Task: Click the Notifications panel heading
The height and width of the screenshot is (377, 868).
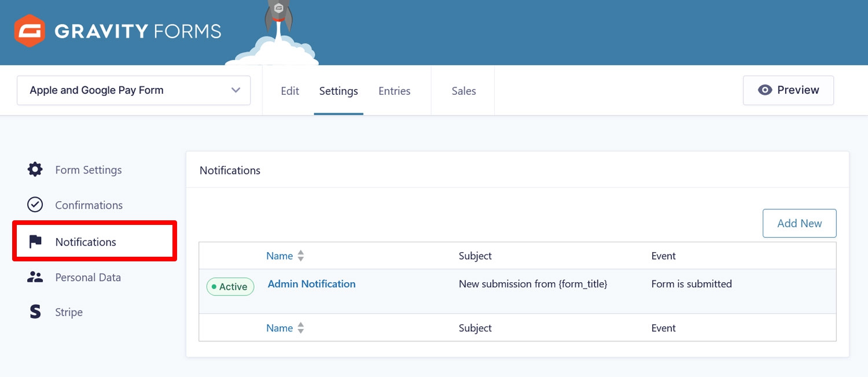Action: (x=230, y=171)
